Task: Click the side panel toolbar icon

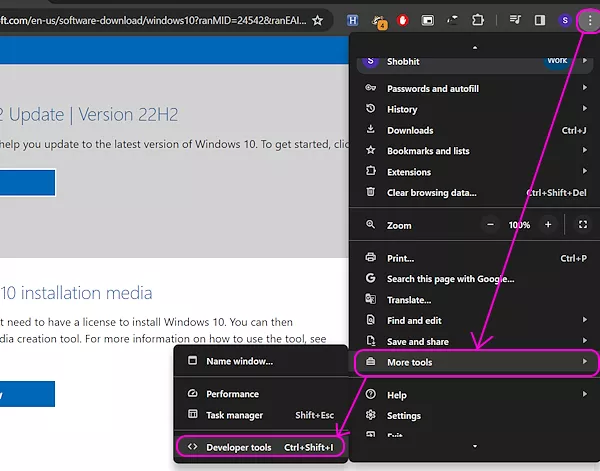Action: point(540,20)
